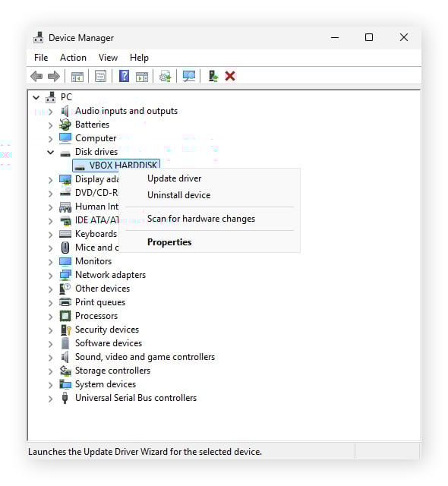Select the Monitors tree label

93,261
